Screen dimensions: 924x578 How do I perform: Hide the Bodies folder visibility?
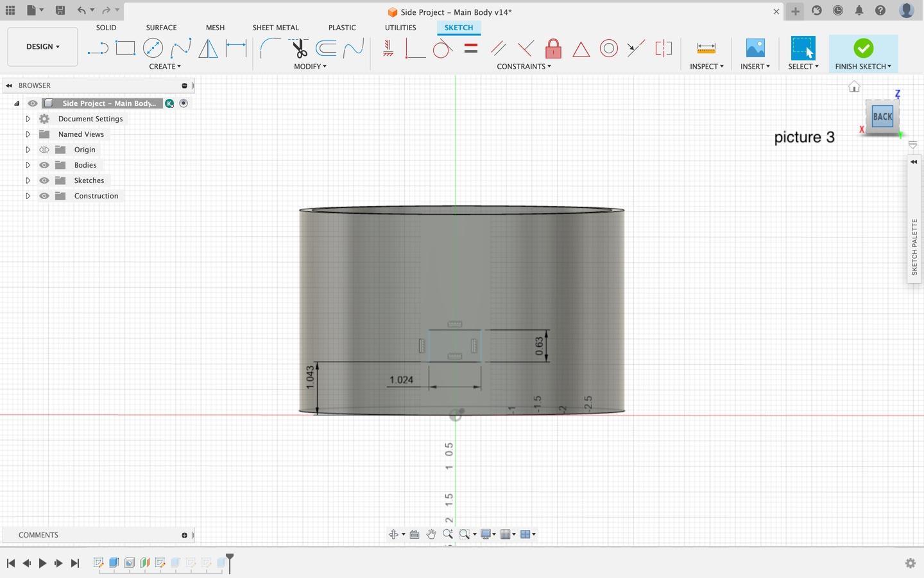pyautogui.click(x=44, y=165)
